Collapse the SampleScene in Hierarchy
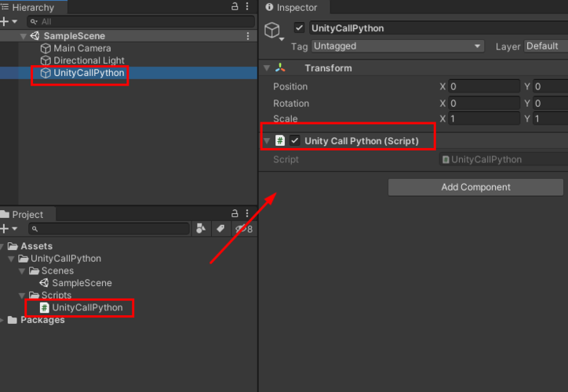The height and width of the screenshot is (392, 568). (x=24, y=36)
